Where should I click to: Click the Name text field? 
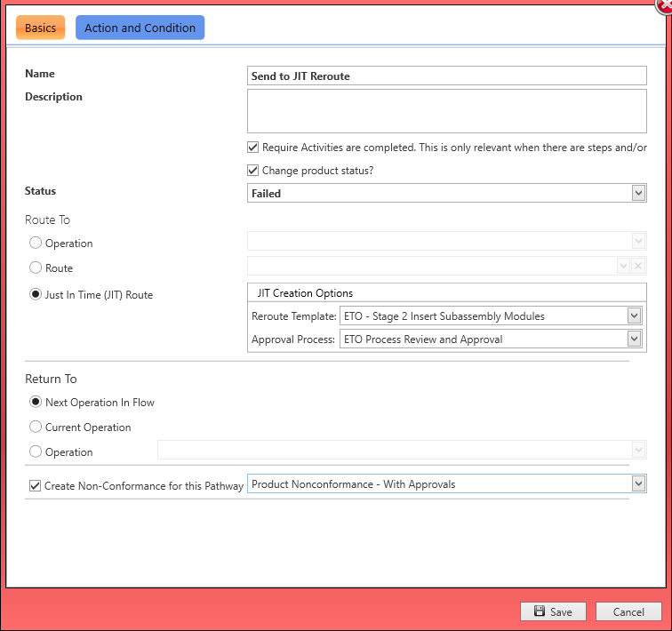(x=446, y=76)
